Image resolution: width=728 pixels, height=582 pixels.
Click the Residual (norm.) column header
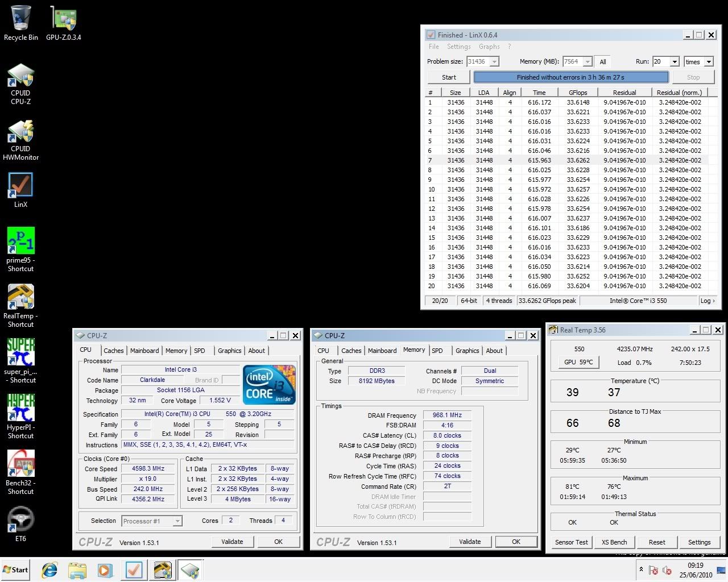click(x=680, y=93)
